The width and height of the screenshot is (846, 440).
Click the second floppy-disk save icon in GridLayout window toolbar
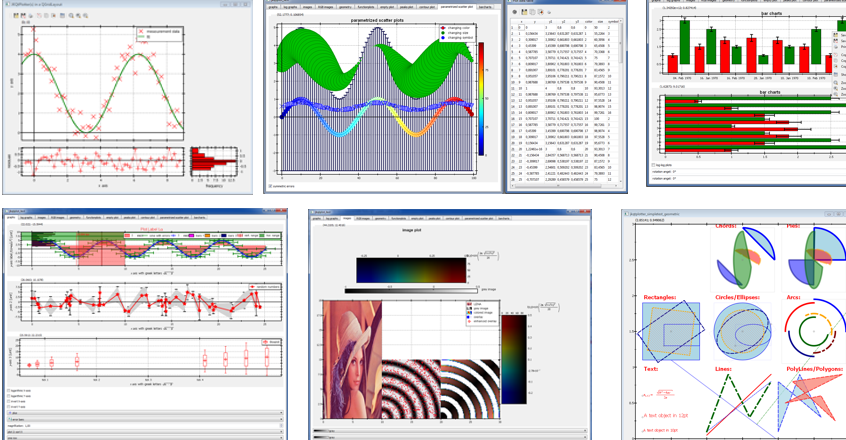23,16
